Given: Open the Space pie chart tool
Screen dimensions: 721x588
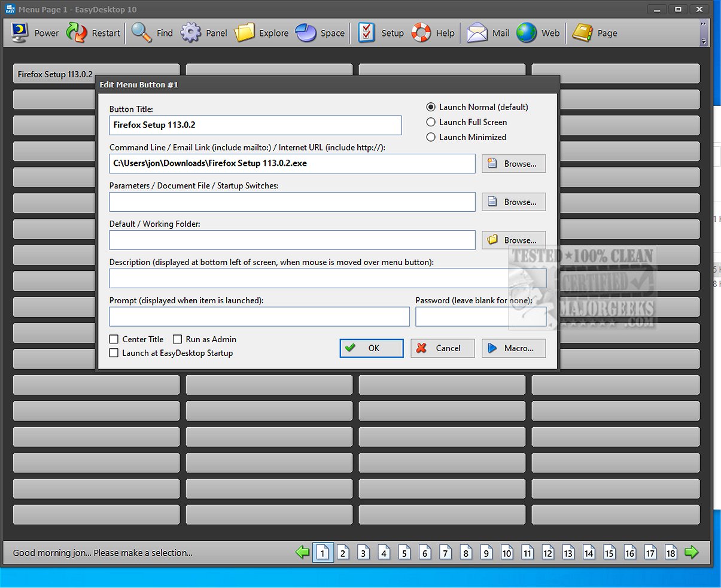Looking at the screenshot, I should click(x=306, y=33).
